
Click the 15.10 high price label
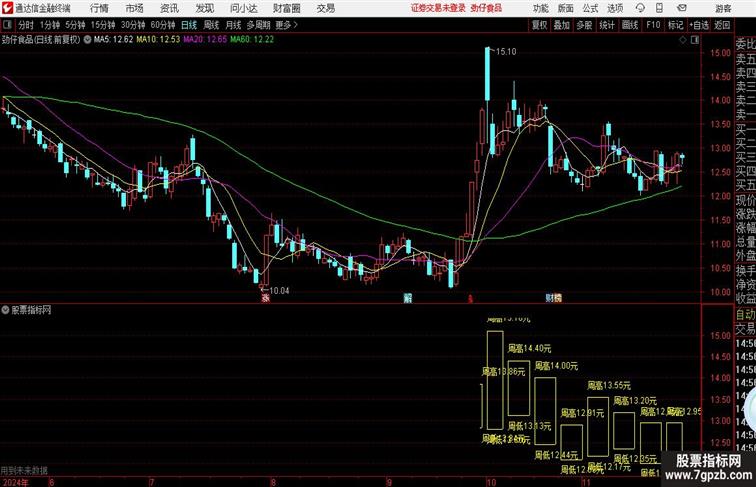click(506, 52)
